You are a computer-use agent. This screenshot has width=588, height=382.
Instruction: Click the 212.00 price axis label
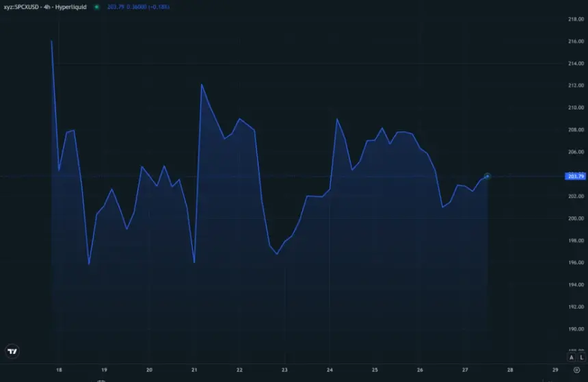[576, 86]
